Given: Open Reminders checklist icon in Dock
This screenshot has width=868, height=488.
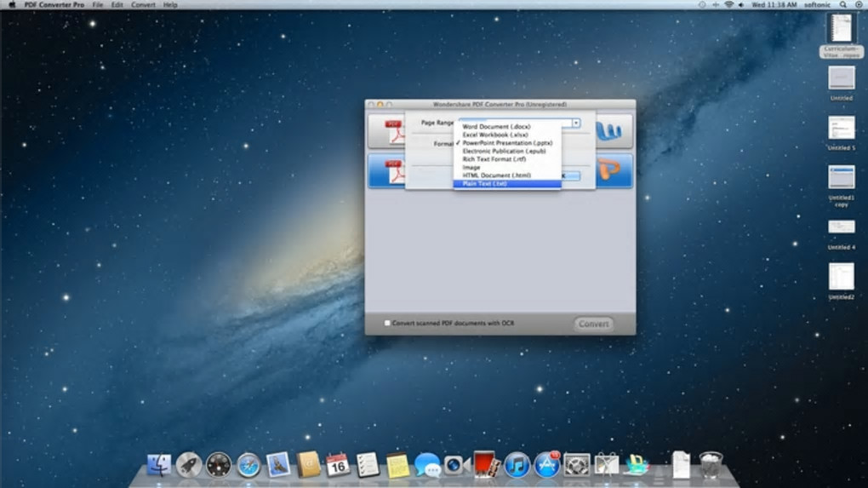Looking at the screenshot, I should click(x=368, y=465).
